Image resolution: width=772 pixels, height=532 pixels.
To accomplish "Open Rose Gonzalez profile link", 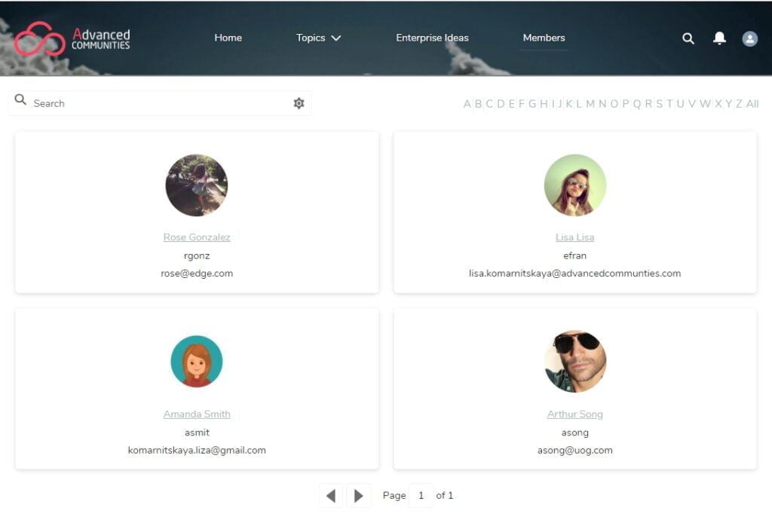I will [197, 237].
